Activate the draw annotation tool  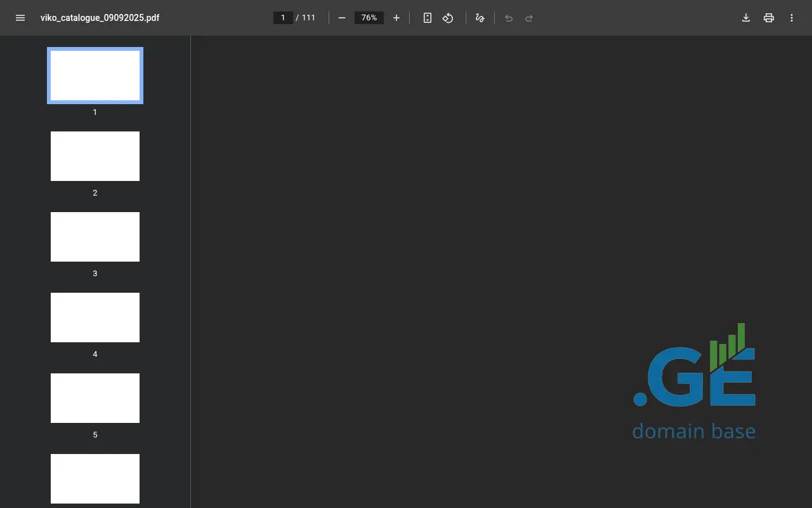pos(480,18)
